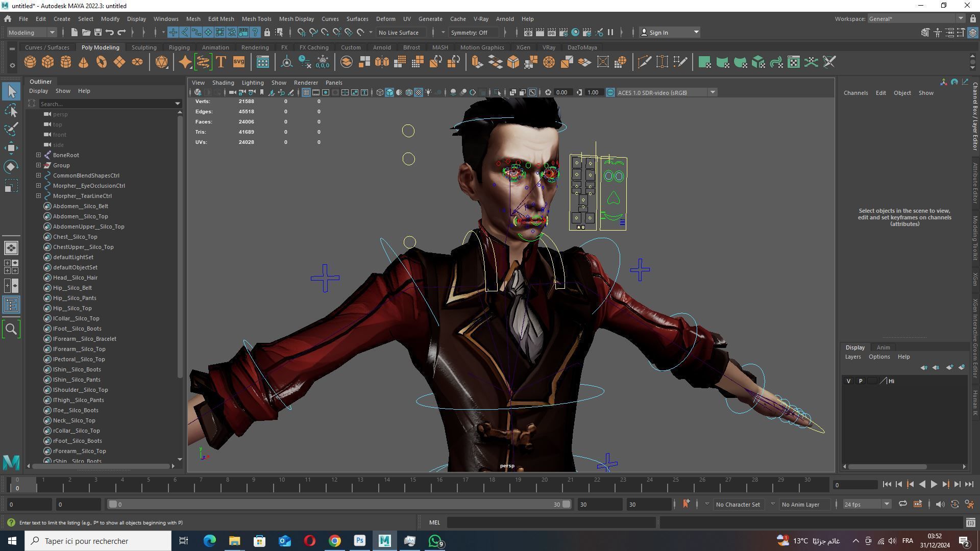Expand the BoneRoot node in Outliner
The width and height of the screenshot is (980, 551).
click(39, 155)
